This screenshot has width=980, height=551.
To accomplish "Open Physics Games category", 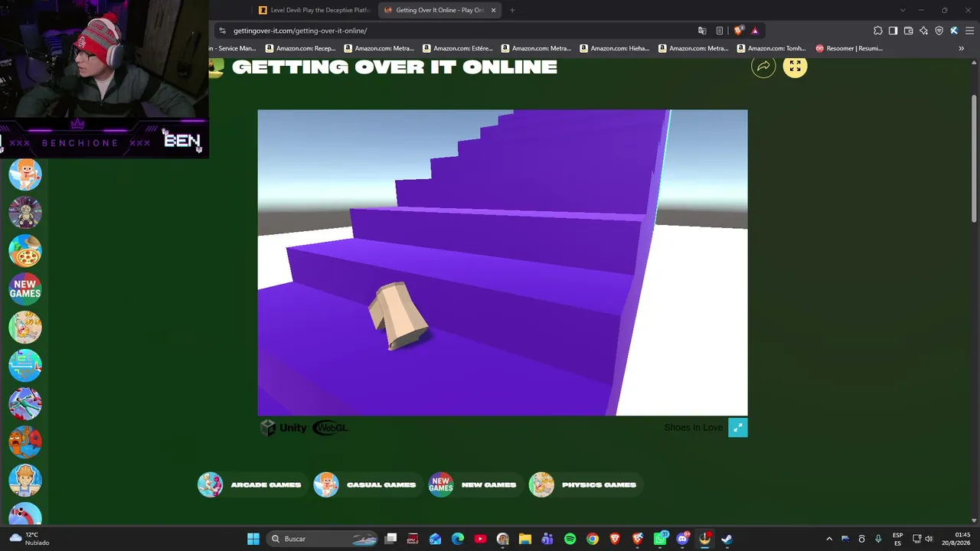I will 586,484.
